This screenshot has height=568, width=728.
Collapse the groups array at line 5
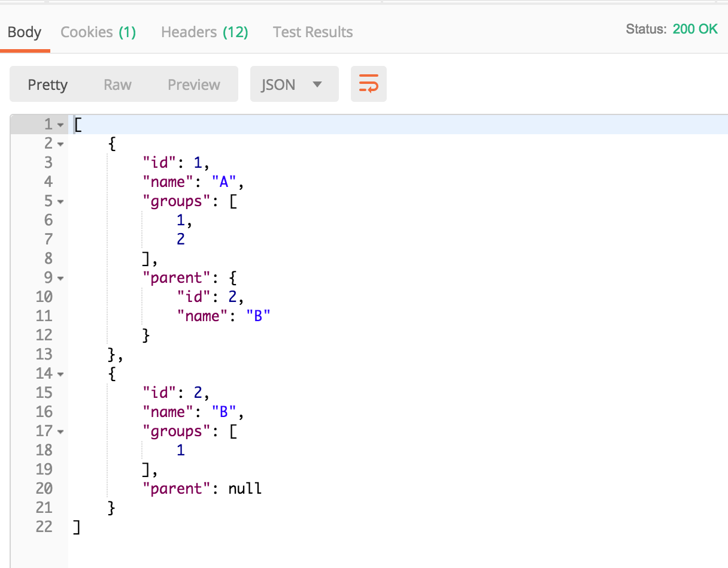(60, 202)
